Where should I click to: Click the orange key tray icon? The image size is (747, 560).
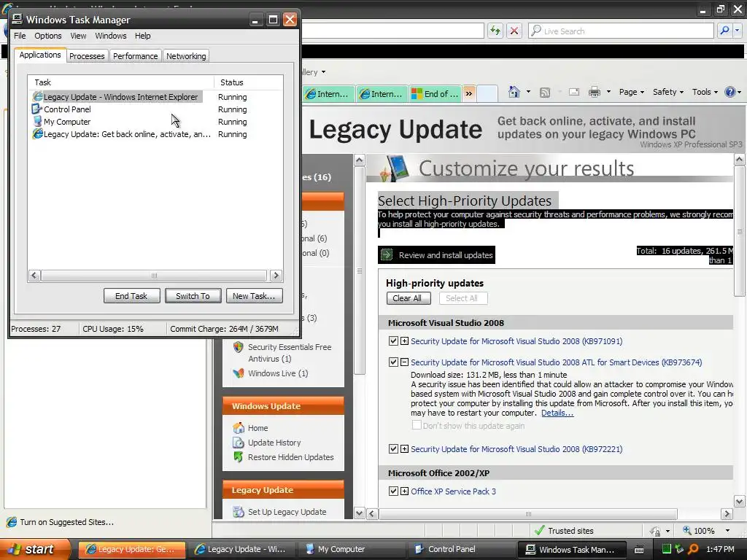pos(693,549)
